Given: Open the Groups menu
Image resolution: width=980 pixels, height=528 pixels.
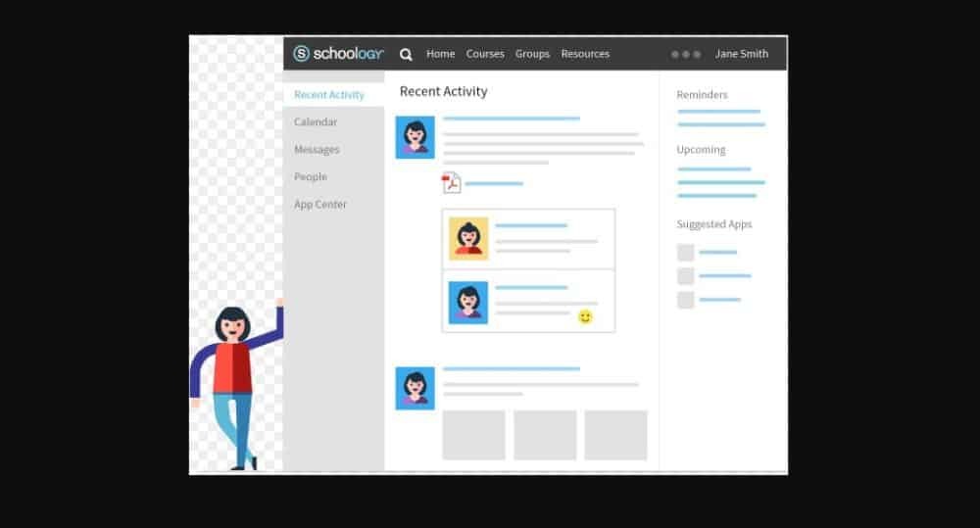Looking at the screenshot, I should pos(532,54).
